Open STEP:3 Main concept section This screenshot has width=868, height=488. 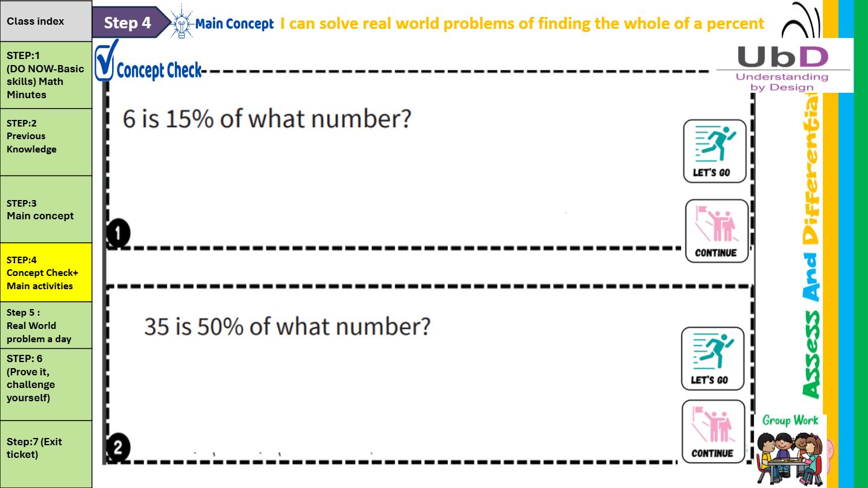[46, 209]
